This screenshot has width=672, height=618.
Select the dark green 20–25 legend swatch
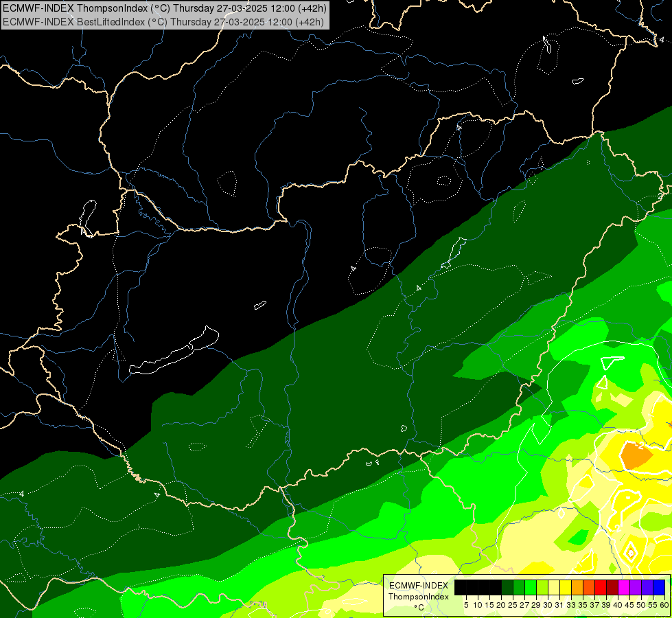pyautogui.click(x=507, y=587)
